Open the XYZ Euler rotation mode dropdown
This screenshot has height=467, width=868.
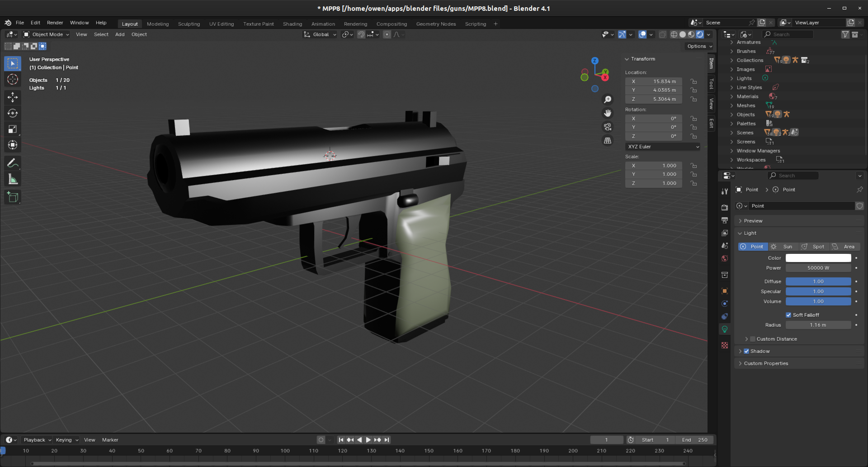(663, 147)
